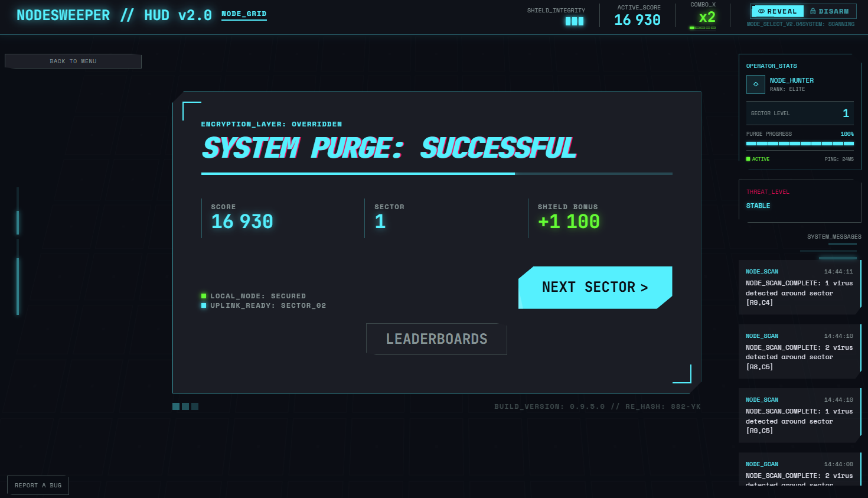Screen dimensions: 868x498
Task: Click REPORT A BUG
Action: (x=38, y=486)
